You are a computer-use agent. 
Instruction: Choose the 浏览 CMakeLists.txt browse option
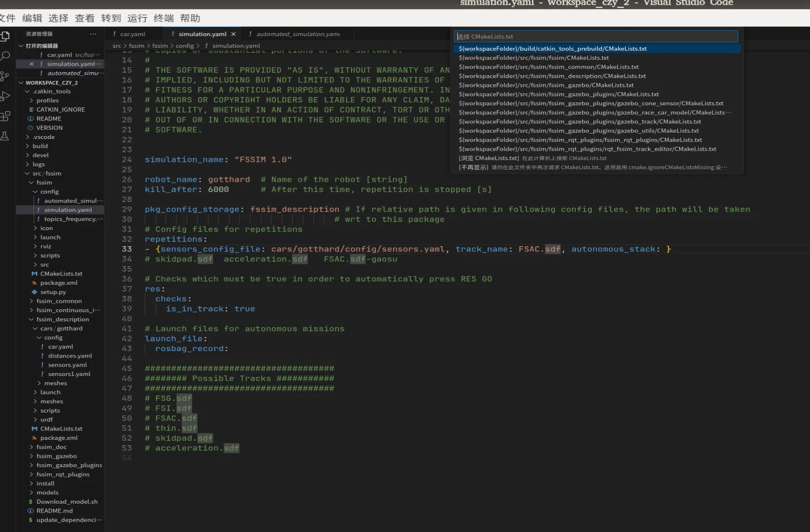[x=488, y=158]
